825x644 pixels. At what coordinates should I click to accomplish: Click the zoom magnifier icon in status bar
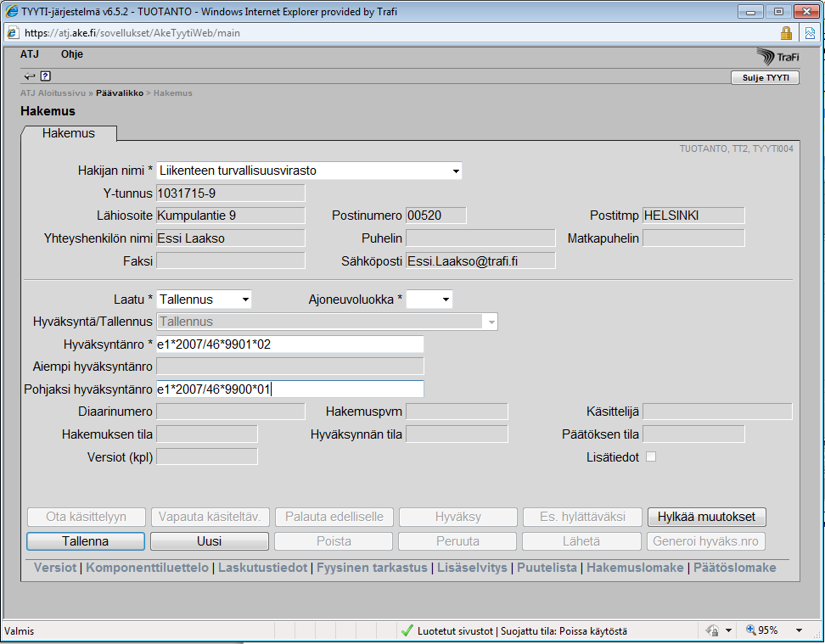click(x=751, y=630)
